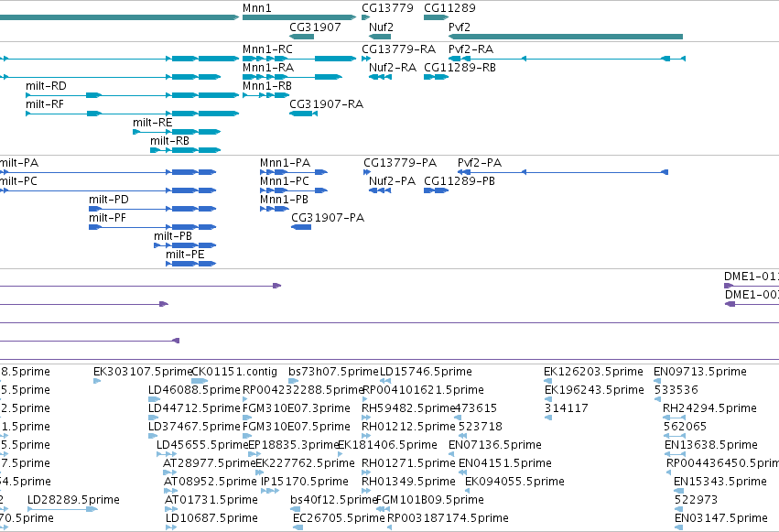Click EST EN07136.5prime
This screenshot has width=779, height=532.
click(495, 445)
